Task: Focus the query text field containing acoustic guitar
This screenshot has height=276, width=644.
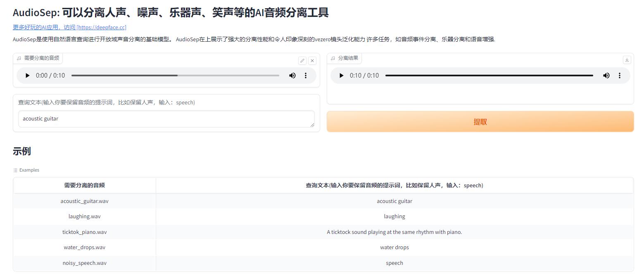Action: [166, 119]
